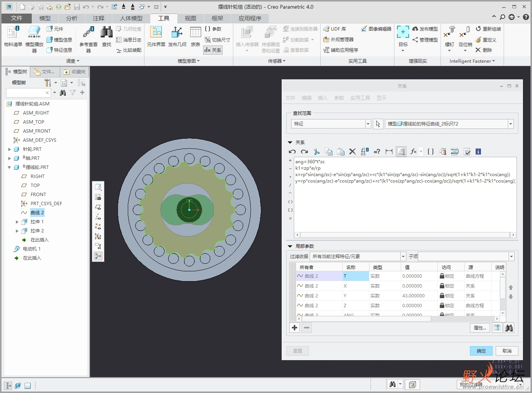
Task: Click the 重新组装 button
Action: (488, 29)
